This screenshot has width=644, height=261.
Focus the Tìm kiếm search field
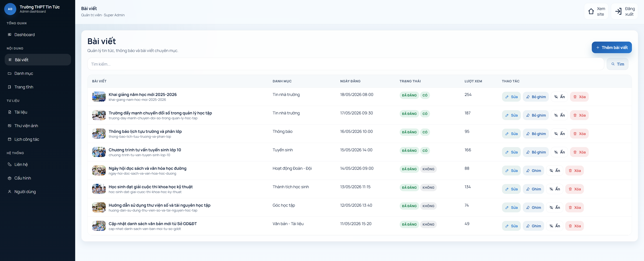click(346, 64)
